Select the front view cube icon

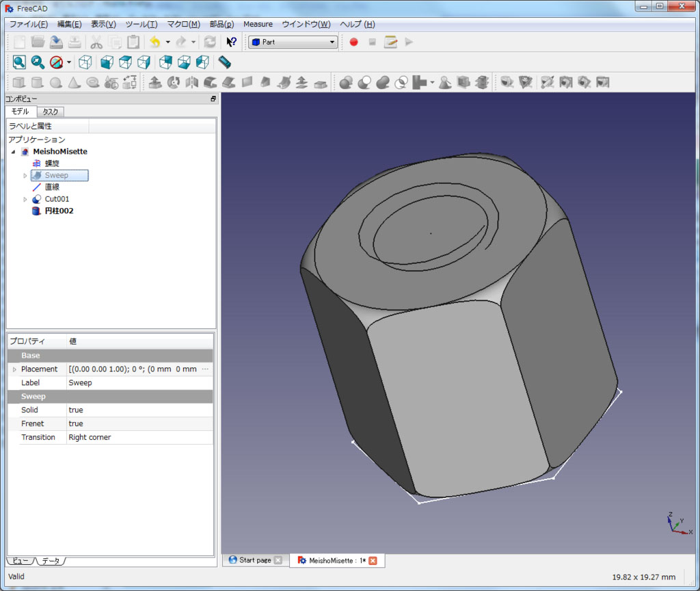[x=107, y=62]
